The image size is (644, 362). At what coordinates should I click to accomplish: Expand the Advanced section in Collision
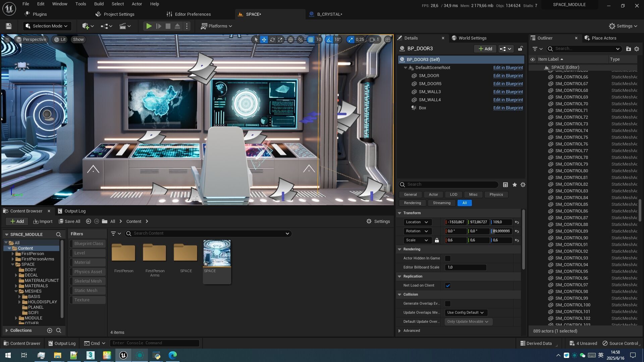(399, 331)
